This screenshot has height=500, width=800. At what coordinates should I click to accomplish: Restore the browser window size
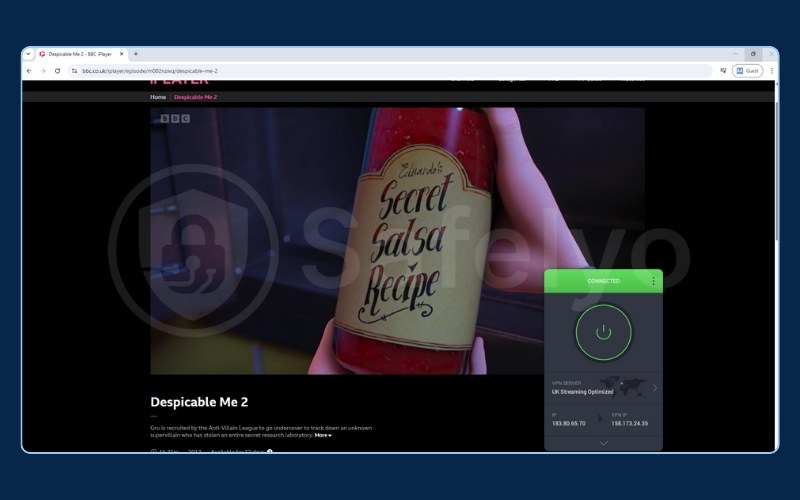753,54
